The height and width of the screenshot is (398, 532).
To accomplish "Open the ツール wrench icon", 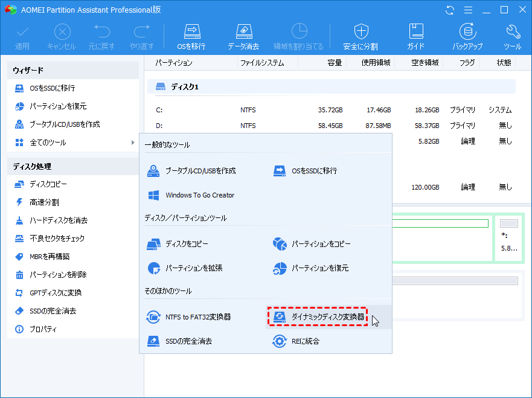I will (x=512, y=37).
